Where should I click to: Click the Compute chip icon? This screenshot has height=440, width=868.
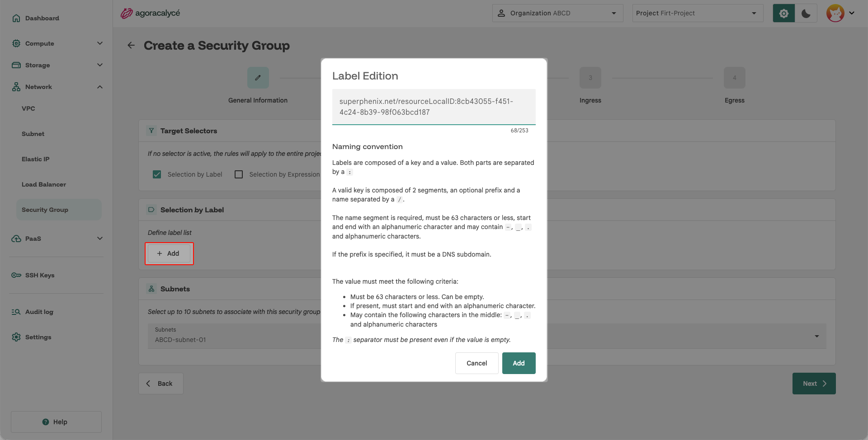pos(16,43)
